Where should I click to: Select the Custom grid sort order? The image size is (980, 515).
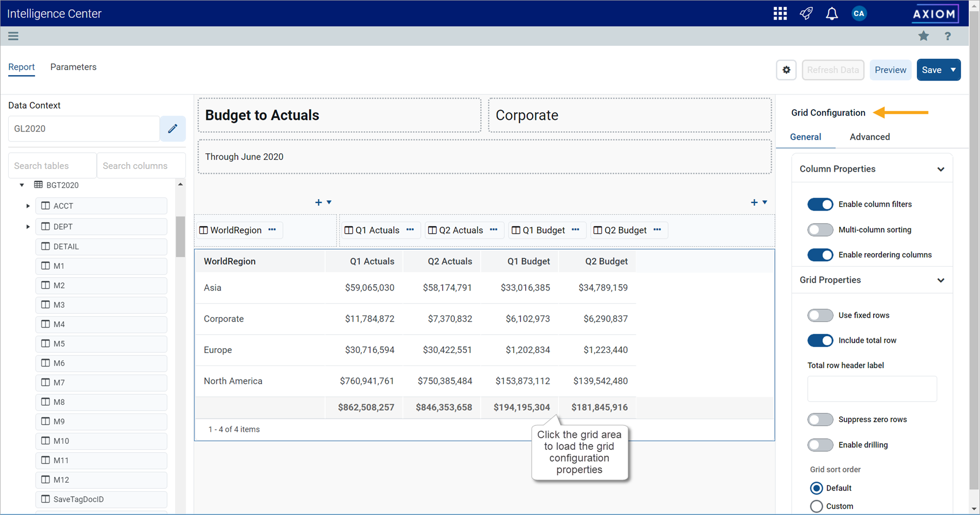[x=816, y=506]
